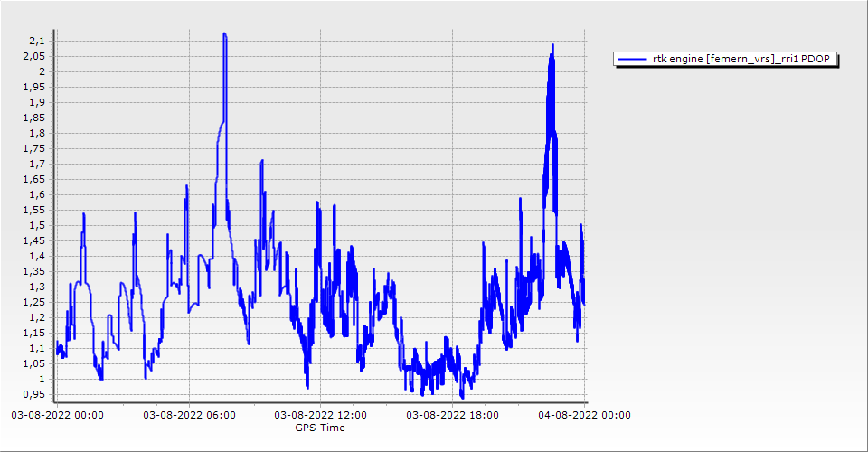Select the '03-08-2022 06:00' x-axis label

[x=190, y=415]
